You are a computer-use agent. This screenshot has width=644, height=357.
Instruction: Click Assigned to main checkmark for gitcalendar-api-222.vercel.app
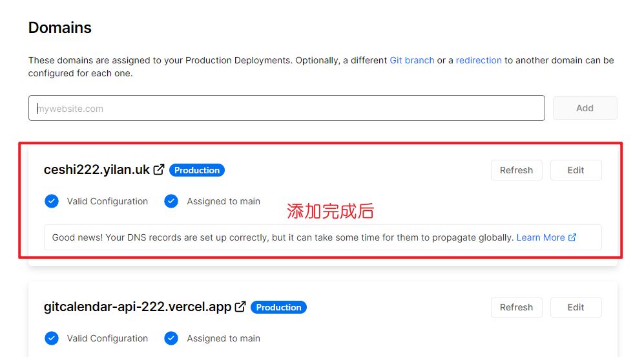pos(171,338)
